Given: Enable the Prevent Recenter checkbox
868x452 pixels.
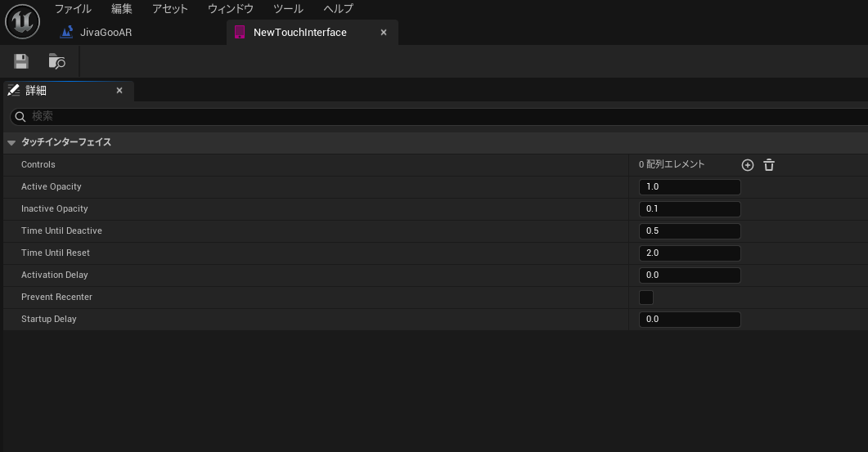Looking at the screenshot, I should (x=646, y=298).
